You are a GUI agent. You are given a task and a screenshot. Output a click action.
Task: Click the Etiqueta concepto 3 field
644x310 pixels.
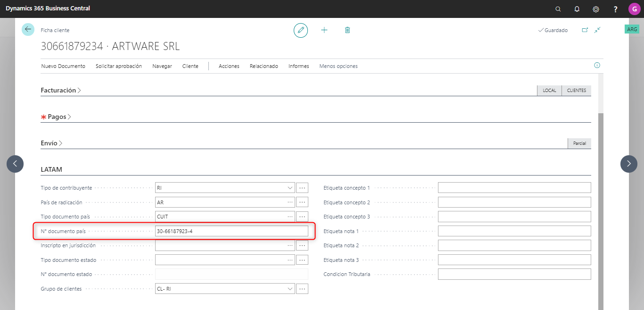[x=514, y=217]
